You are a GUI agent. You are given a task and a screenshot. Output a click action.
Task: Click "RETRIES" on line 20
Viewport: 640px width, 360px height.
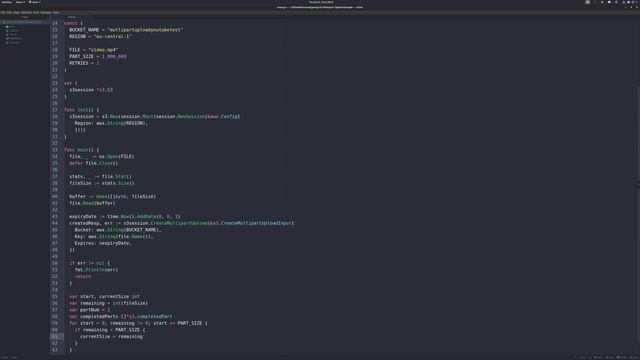coord(78,63)
